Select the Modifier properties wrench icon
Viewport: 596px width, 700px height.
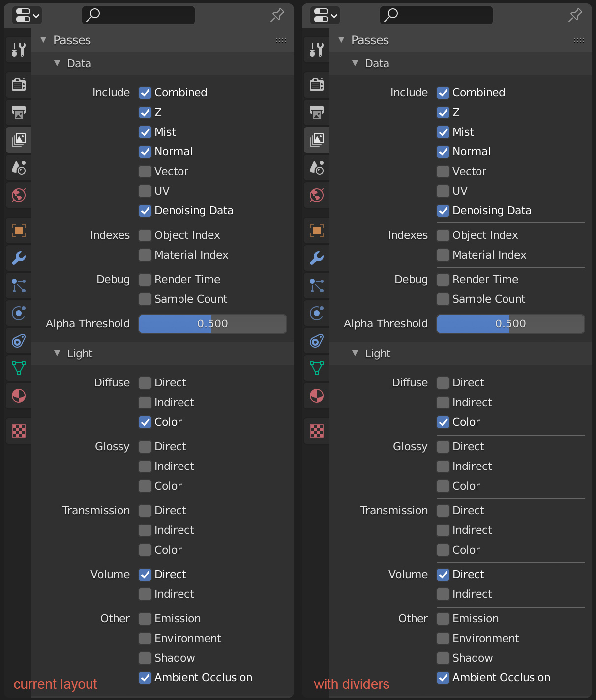[x=18, y=258]
